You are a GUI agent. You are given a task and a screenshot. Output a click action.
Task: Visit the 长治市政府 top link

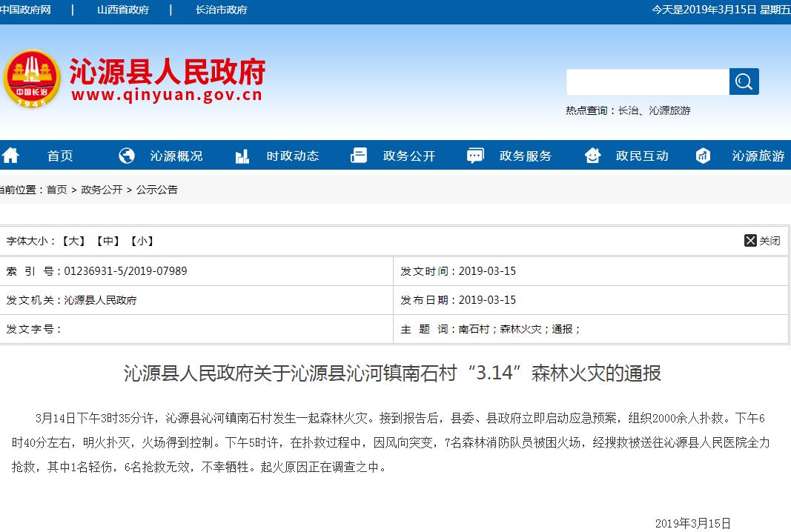click(x=221, y=10)
